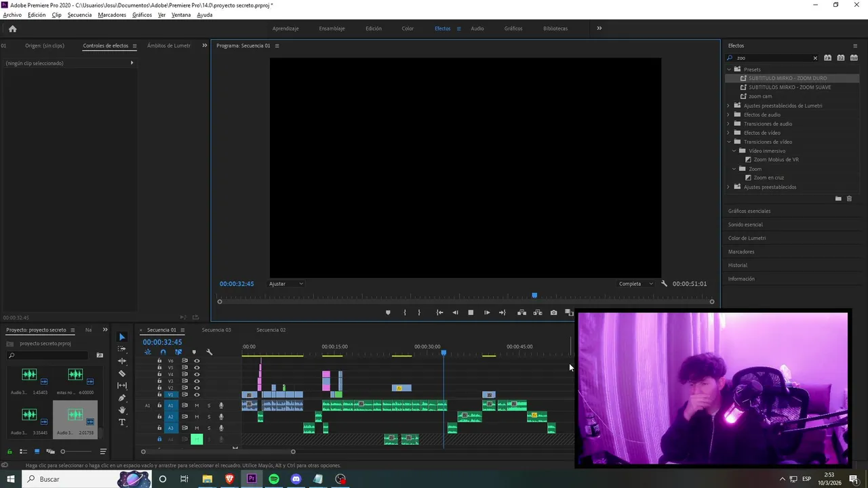Toggle visibility of track V1

point(197,394)
